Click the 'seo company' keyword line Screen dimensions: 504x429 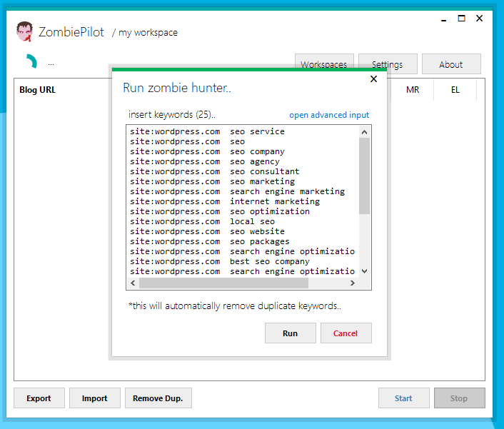207,151
